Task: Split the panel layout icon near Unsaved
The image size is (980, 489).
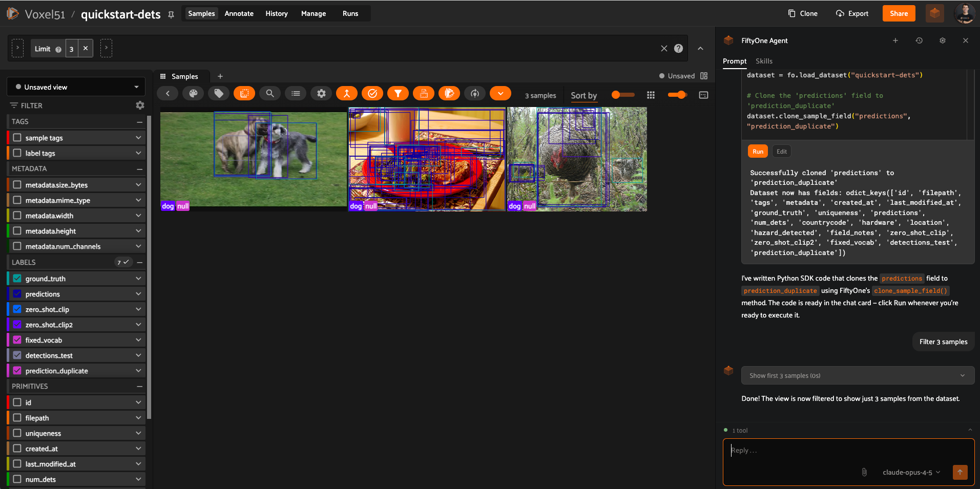Action: 704,76
